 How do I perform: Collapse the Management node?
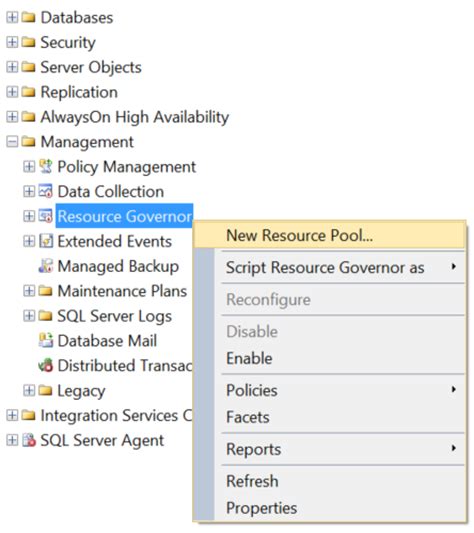(12, 141)
